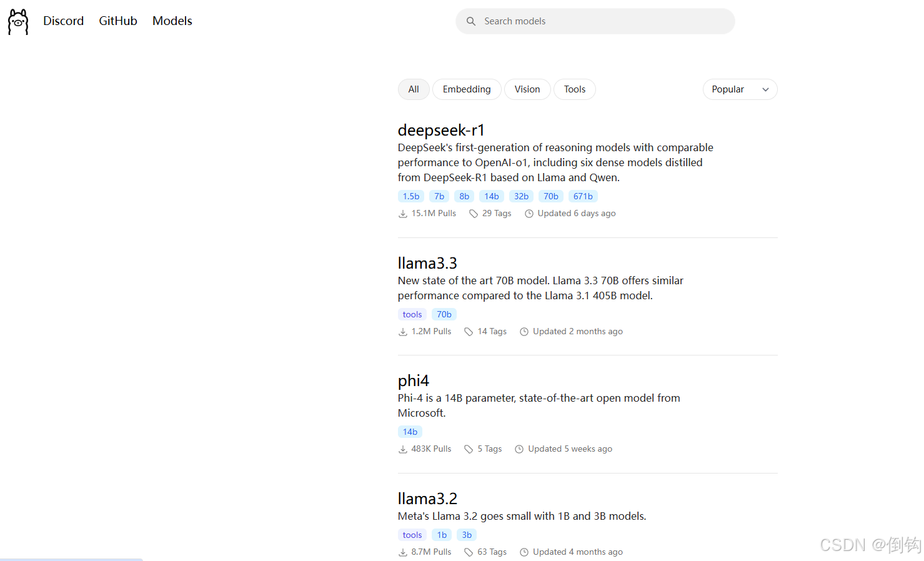Click the Ollama llama logo

point(18,21)
